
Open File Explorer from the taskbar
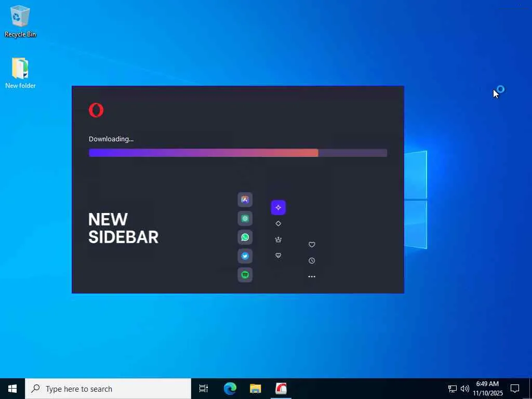(x=256, y=389)
